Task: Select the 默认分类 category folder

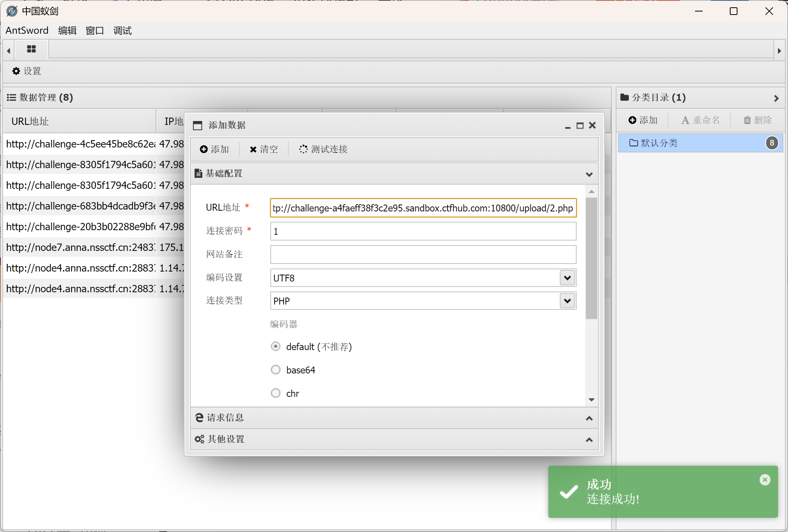Action: [659, 143]
